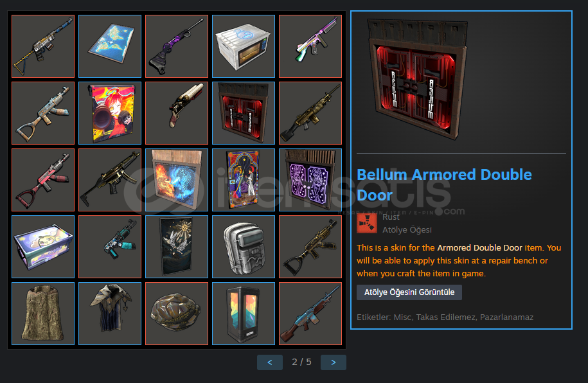The image size is (588, 383).
Task: Click the large Bellum door preview image
Action: (418, 79)
